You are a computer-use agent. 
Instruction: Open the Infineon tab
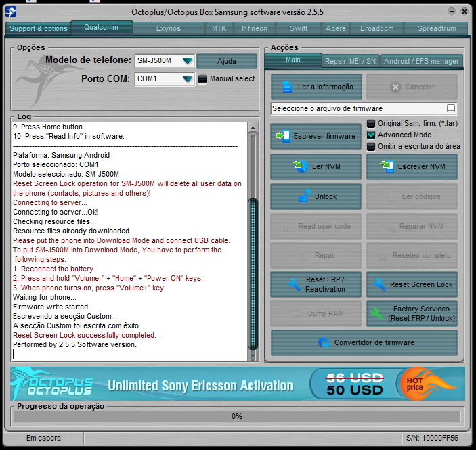coord(255,28)
